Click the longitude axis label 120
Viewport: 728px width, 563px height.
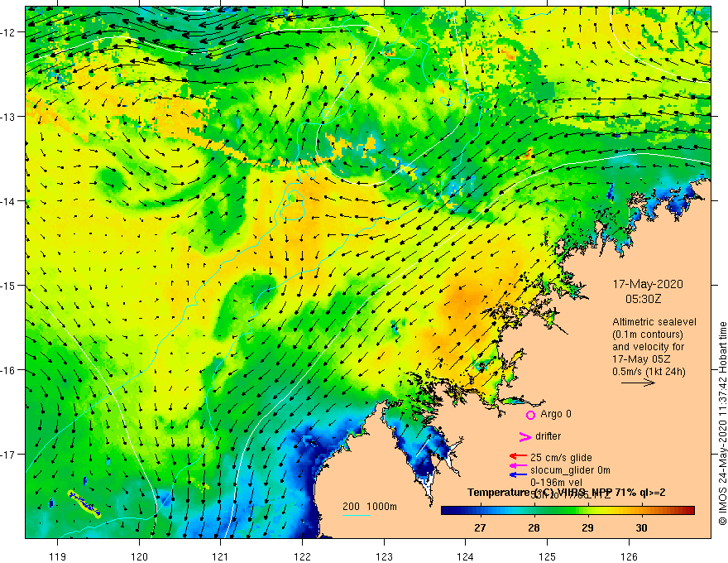[x=139, y=556]
